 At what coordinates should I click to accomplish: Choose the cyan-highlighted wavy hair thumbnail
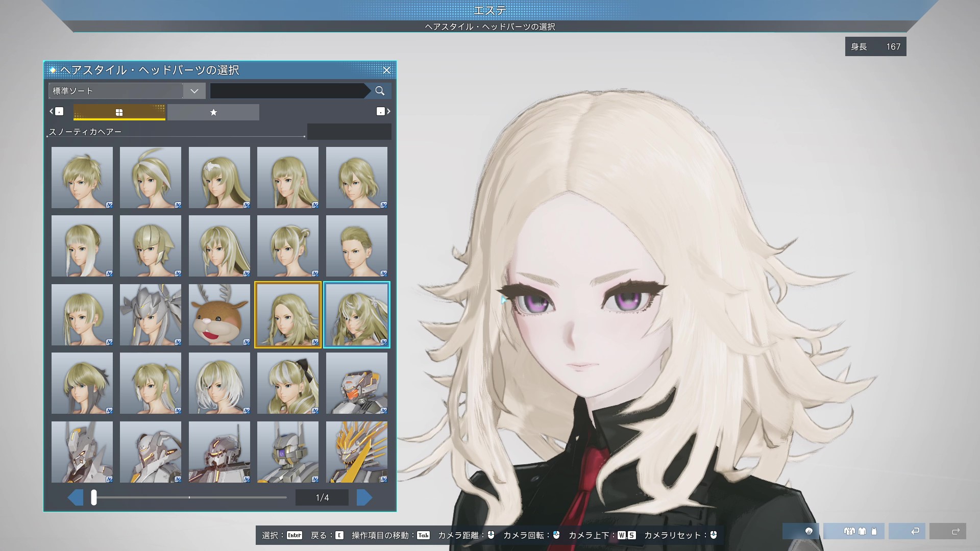[x=356, y=315]
